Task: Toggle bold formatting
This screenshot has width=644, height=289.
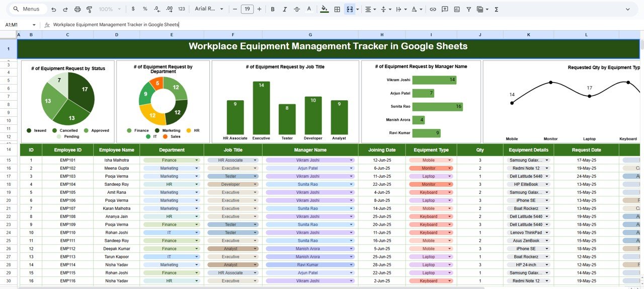Action: [273, 9]
